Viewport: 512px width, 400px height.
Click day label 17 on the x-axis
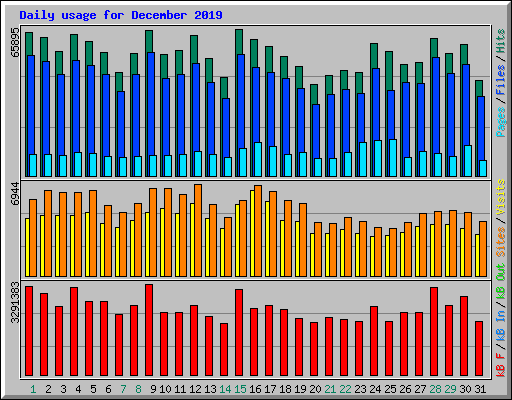(x=270, y=389)
